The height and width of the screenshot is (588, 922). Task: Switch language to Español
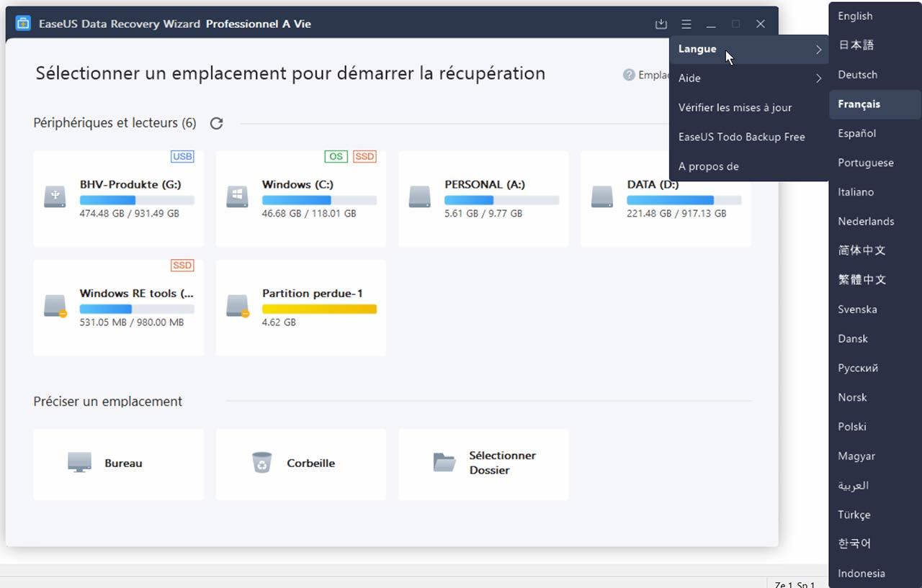point(875,133)
